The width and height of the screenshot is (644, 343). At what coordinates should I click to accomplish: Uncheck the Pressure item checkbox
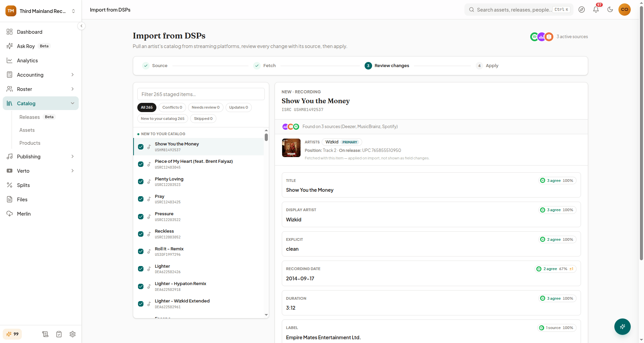coord(141,217)
